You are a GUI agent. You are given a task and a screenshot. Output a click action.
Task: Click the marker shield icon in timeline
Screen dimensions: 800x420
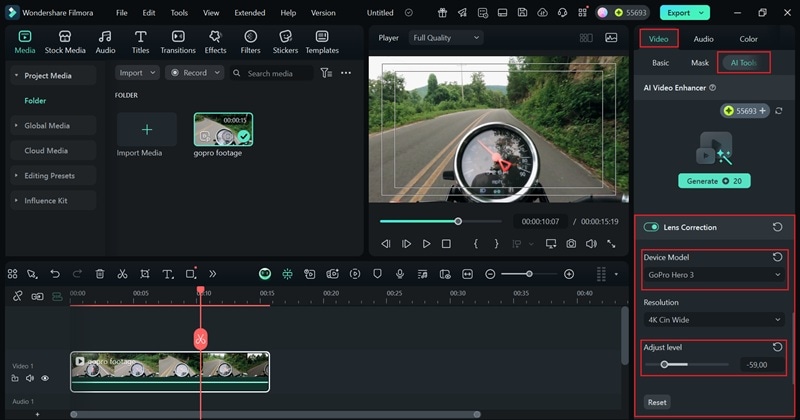[x=377, y=274]
